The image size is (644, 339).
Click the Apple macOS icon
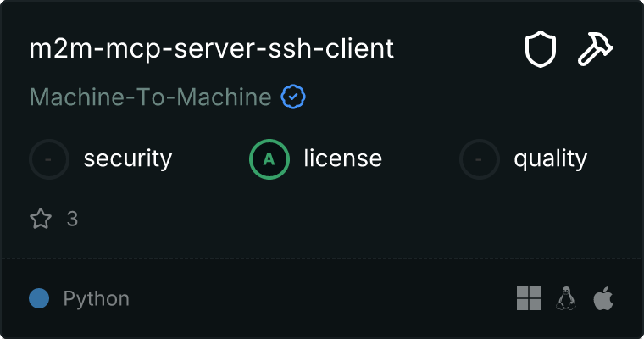click(602, 298)
